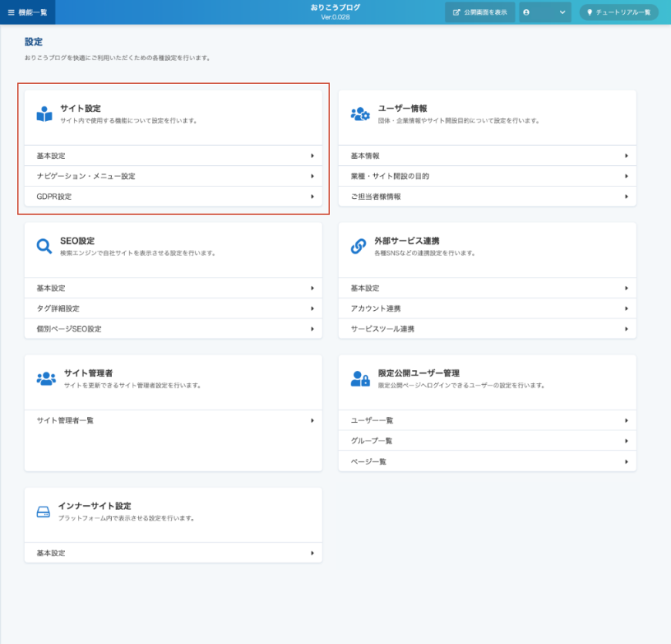
Task: Click the group icon for サイト管理者
Action: click(x=46, y=379)
